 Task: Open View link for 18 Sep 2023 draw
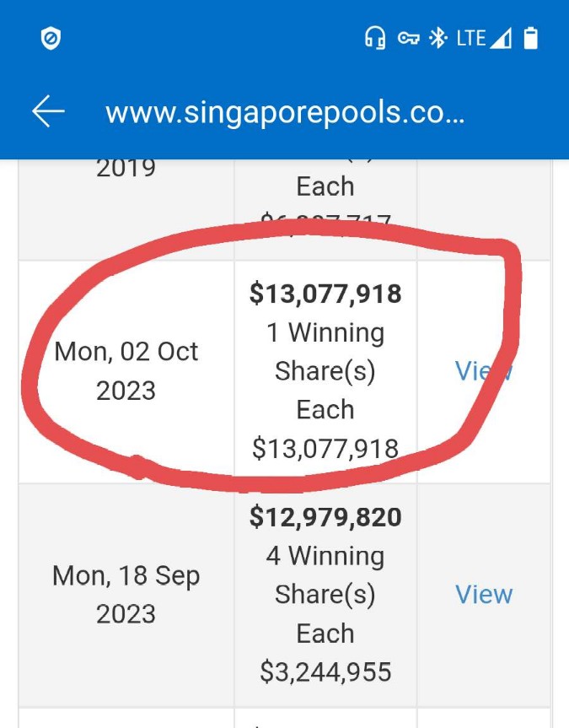484,595
